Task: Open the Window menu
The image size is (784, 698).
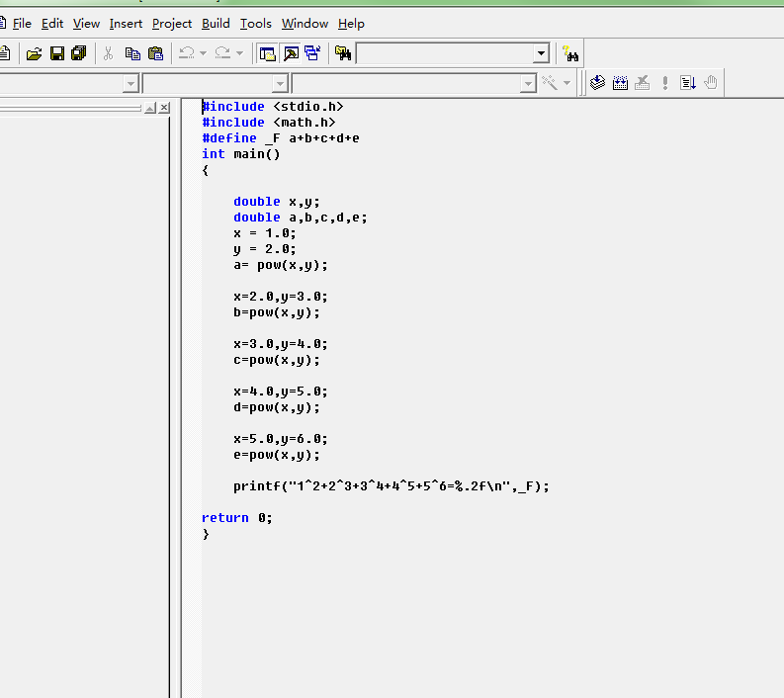Action: tap(305, 24)
